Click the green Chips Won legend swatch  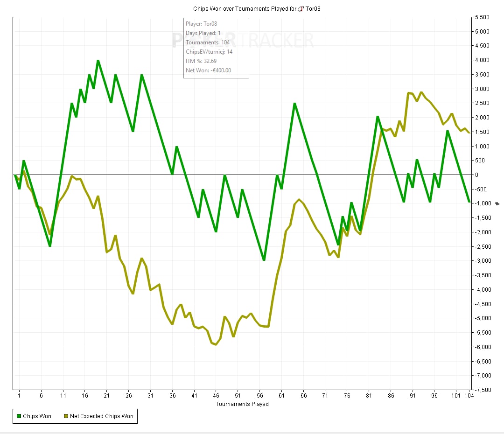point(19,416)
